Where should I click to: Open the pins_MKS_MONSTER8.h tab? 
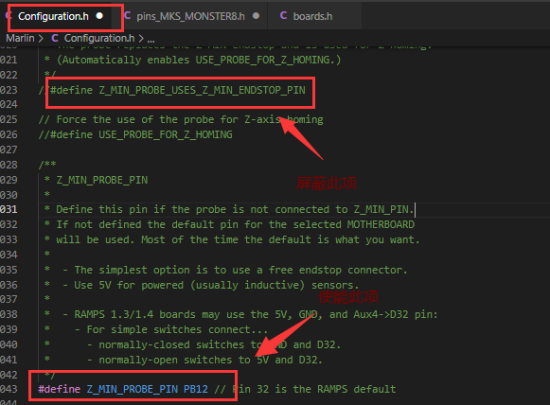[x=191, y=16]
